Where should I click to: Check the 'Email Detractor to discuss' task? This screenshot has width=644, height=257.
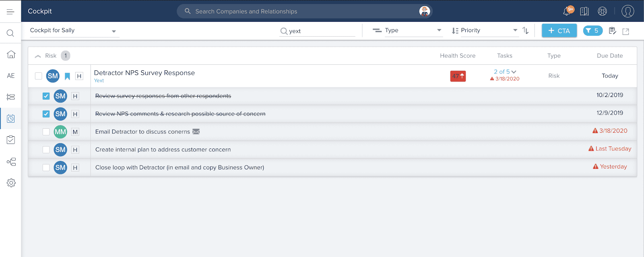46,132
